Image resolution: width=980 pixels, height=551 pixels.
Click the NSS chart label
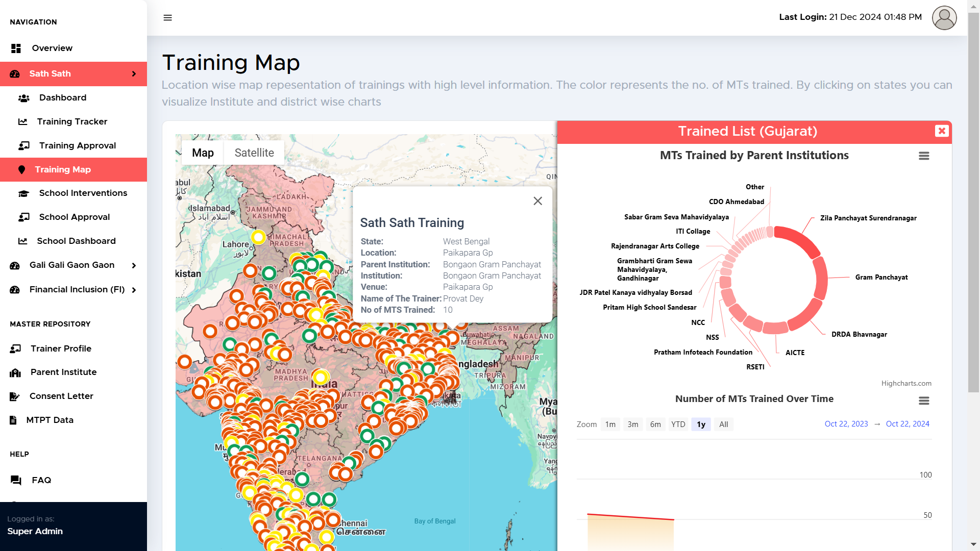pyautogui.click(x=712, y=337)
